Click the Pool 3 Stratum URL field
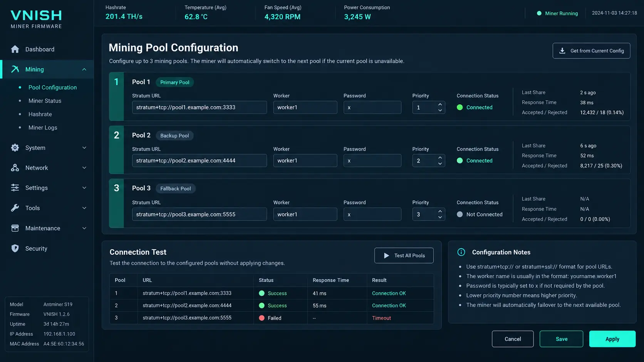644x362 pixels. [200, 214]
